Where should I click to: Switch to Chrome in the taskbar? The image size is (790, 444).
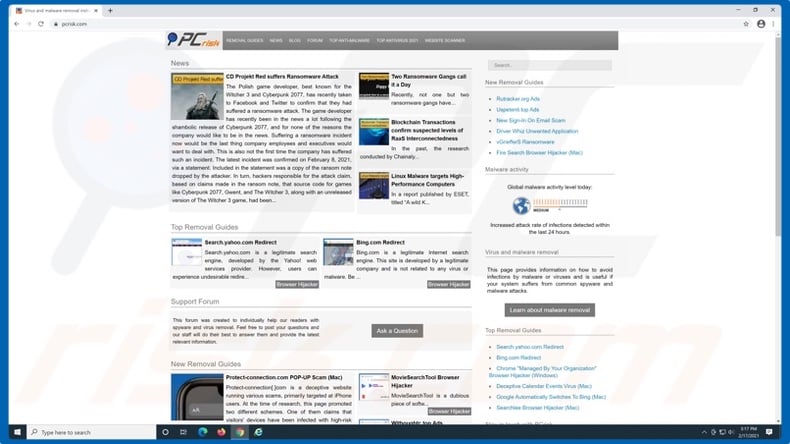(x=240, y=432)
